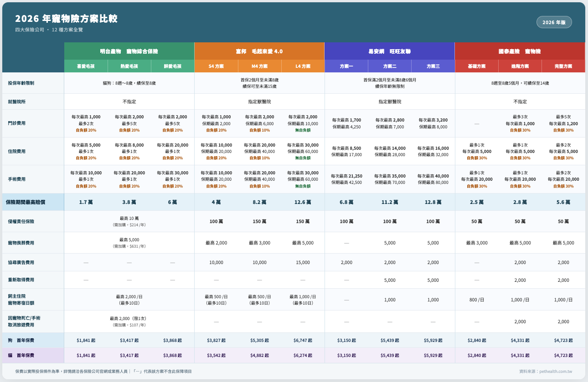588x382 pixels.
Task: Click the 國泰產險 寵物險 column header
Action: point(520,51)
